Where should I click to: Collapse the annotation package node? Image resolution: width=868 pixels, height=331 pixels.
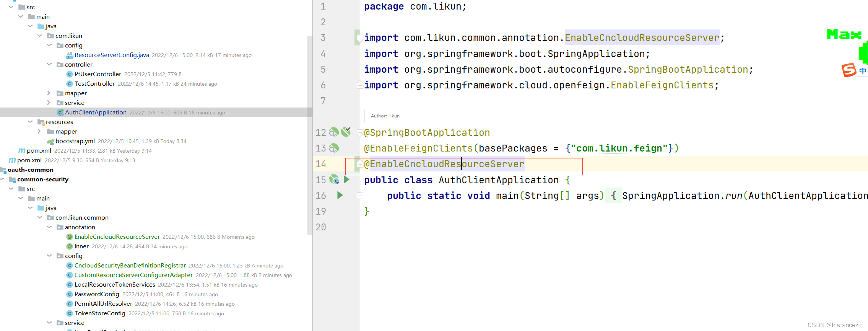pos(49,227)
